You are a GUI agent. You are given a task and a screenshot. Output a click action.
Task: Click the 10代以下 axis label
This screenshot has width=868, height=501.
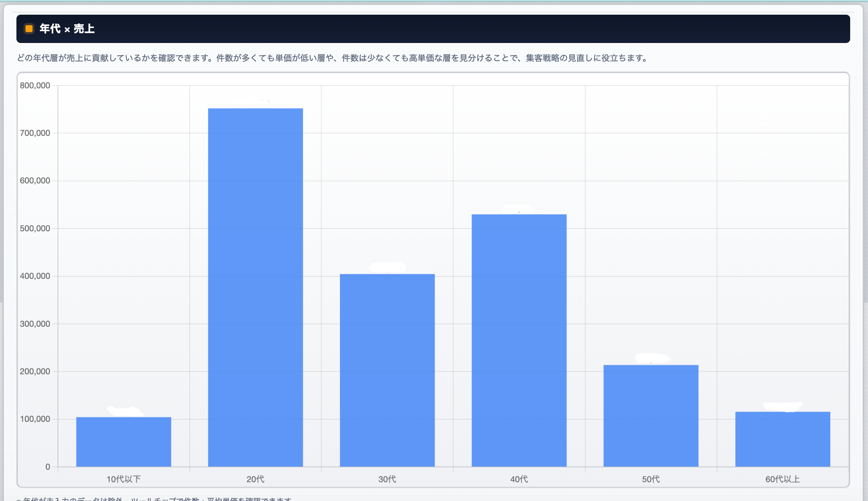[123, 480]
